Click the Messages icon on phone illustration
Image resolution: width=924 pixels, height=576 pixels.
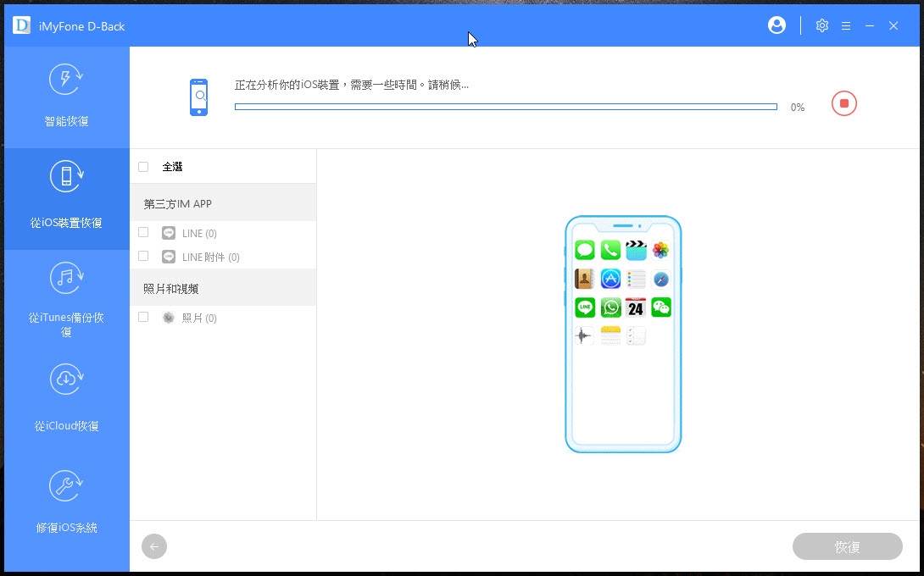[585, 250]
